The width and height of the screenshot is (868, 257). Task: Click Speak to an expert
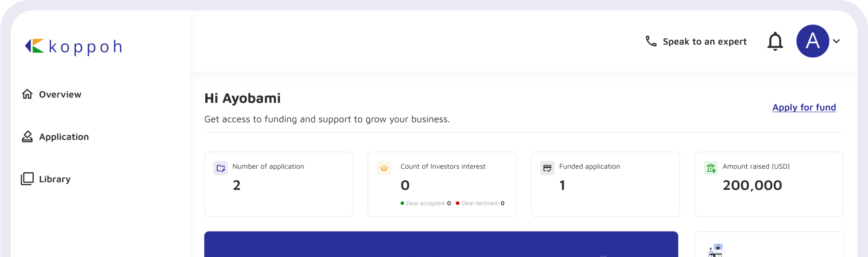click(x=704, y=41)
